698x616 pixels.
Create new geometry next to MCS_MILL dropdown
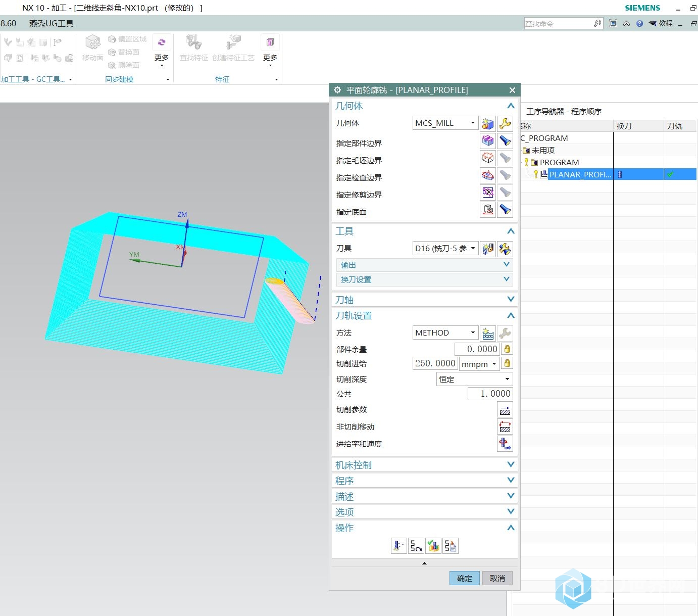pyautogui.click(x=488, y=123)
